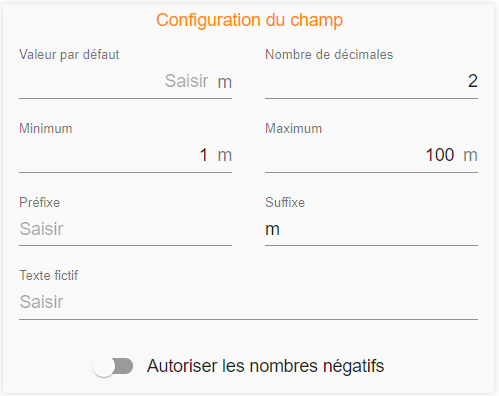Focus the Préfixe 'Saisir' input box
499x396 pixels.
pyautogui.click(x=125, y=229)
